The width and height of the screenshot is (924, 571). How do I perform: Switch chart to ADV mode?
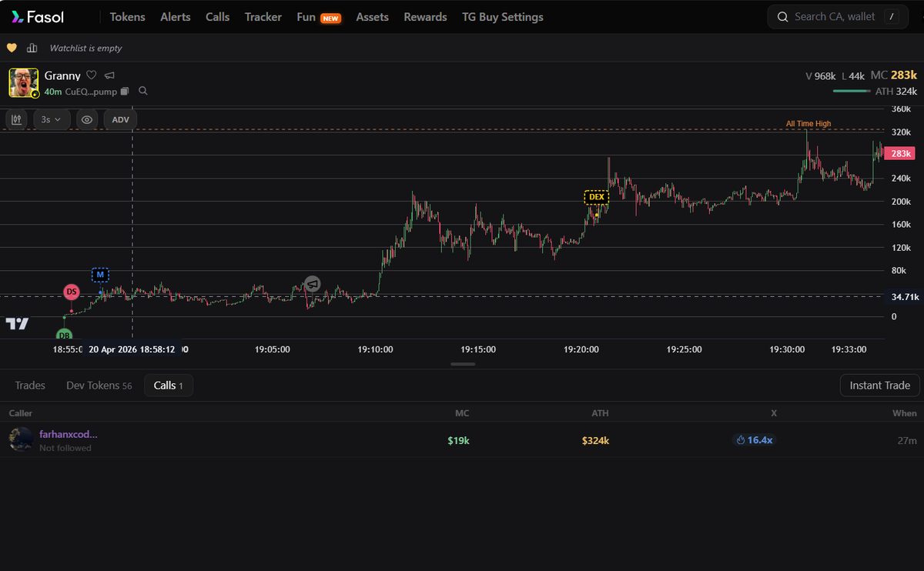[121, 119]
